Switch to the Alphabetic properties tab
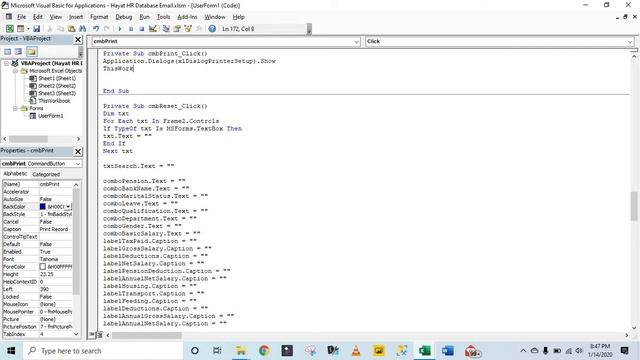Viewport: 640px width, 360px height. pyautogui.click(x=15, y=174)
